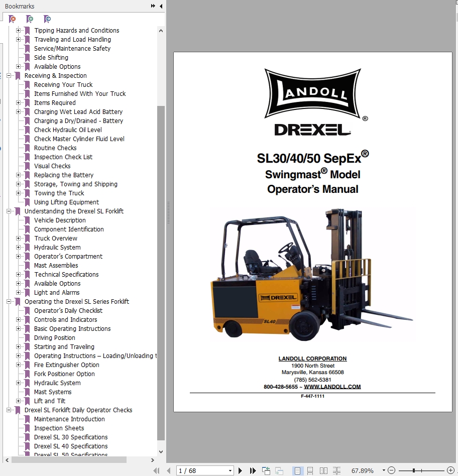Open the Component Identification bookmark
The height and width of the screenshot is (476, 458).
[69, 229]
